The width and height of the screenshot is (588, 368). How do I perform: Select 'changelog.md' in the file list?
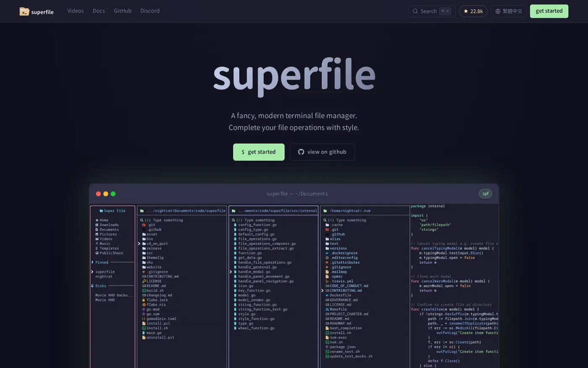click(160, 295)
